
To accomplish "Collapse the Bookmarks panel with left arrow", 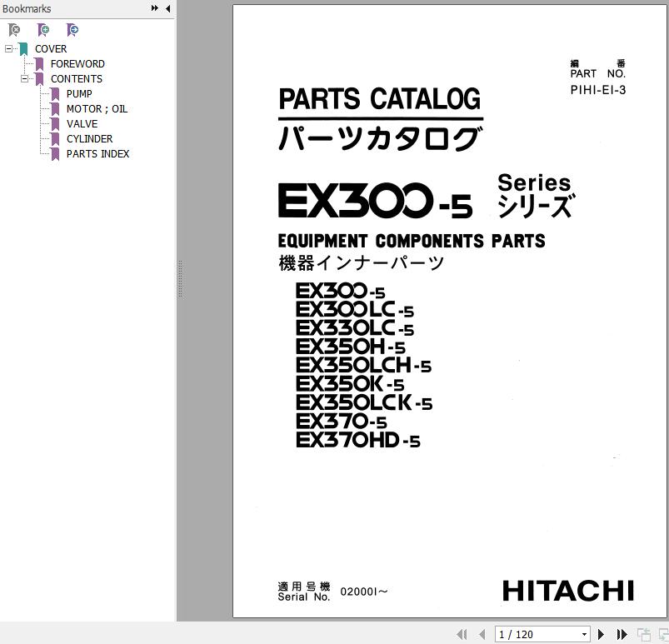I will point(167,8).
